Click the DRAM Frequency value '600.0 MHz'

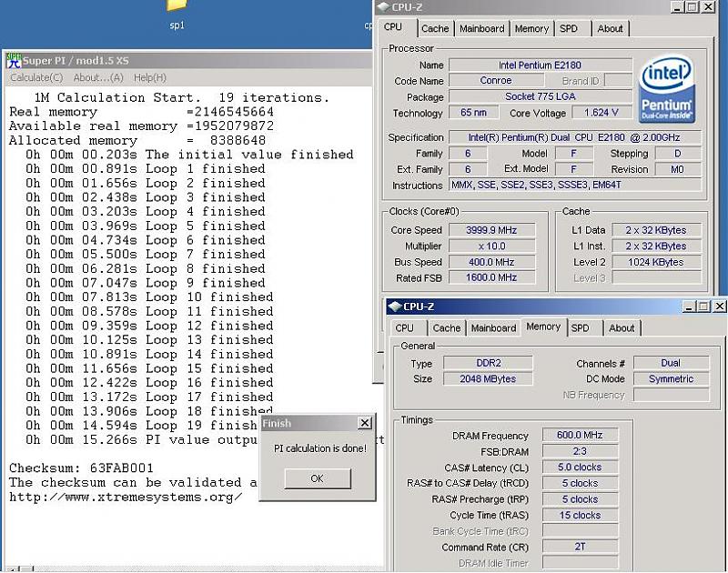pos(580,435)
